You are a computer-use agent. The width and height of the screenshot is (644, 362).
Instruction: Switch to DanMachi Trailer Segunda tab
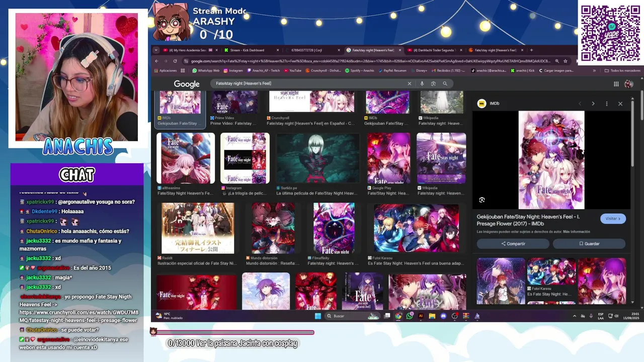coord(435,50)
